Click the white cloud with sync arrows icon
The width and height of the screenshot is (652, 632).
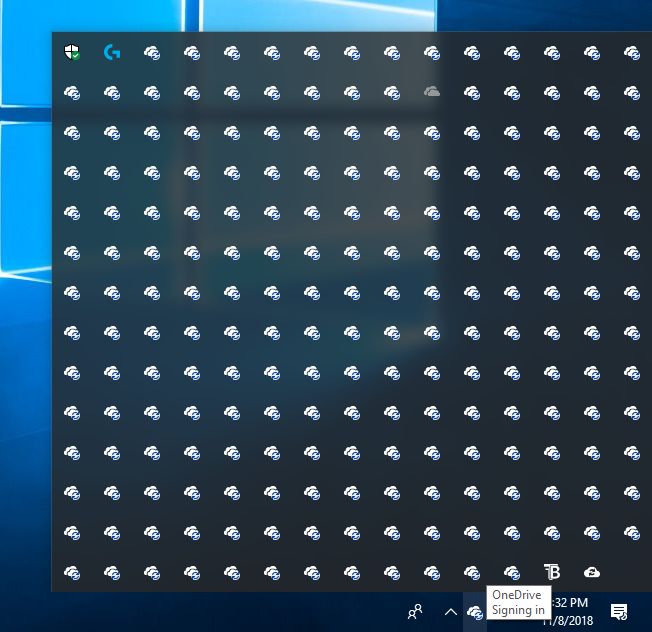click(x=592, y=573)
